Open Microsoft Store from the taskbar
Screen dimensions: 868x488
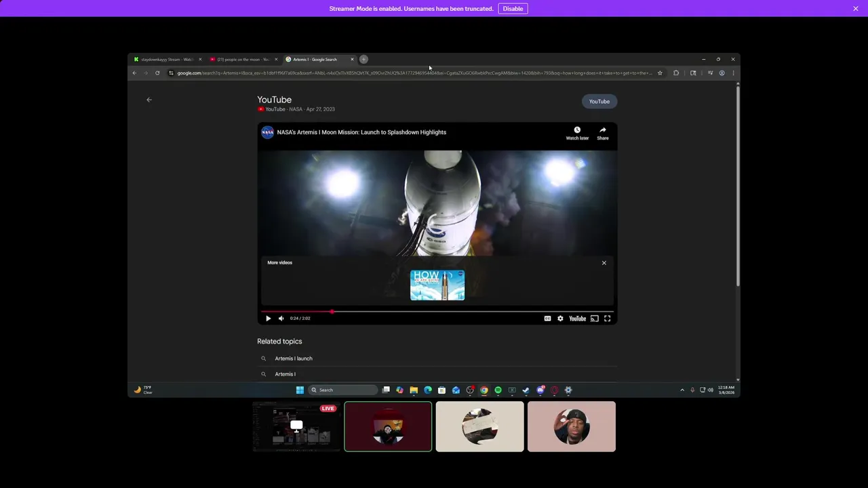441,390
